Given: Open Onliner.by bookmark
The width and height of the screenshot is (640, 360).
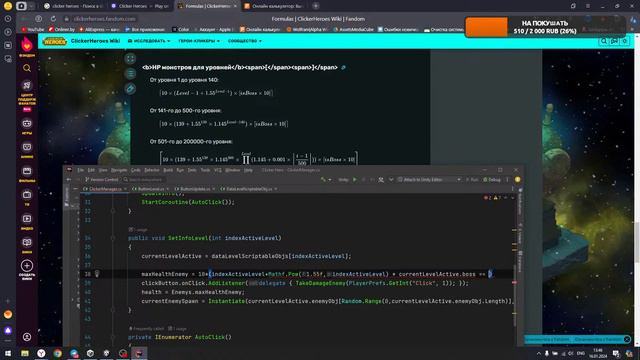Looking at the screenshot, I should click(62, 29).
